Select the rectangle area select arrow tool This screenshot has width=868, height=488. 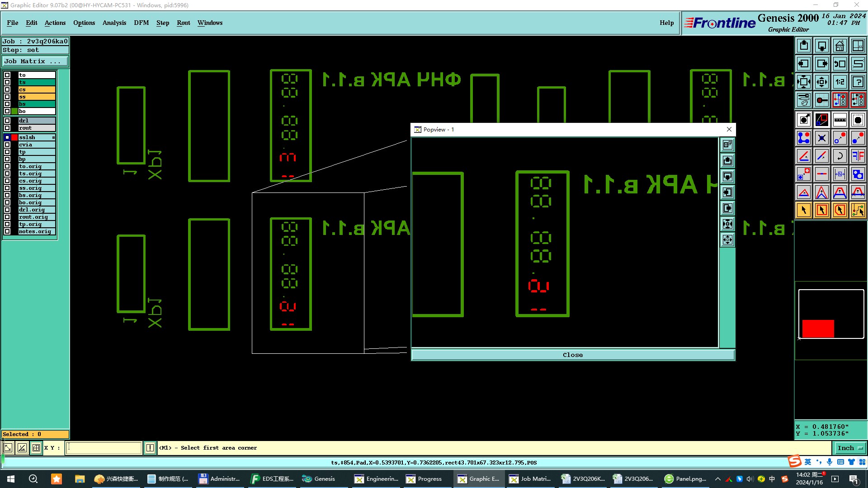coord(821,210)
